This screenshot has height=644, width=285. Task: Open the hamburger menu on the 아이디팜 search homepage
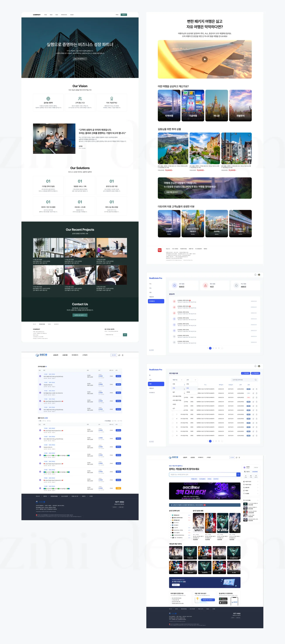[x=239, y=457]
